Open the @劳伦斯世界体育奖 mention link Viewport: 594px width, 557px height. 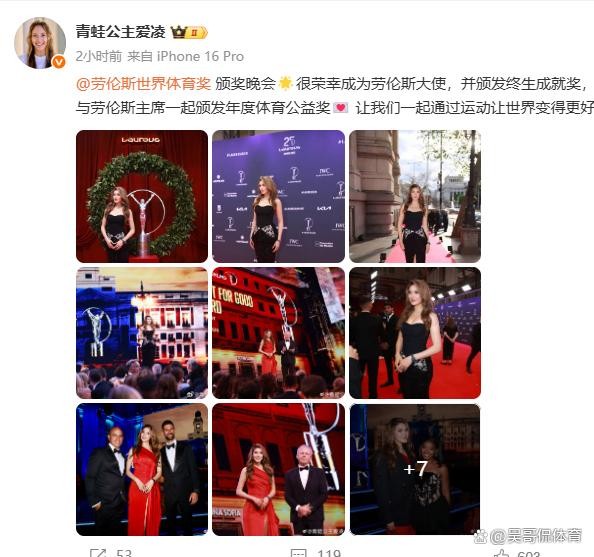pyautogui.click(x=143, y=84)
